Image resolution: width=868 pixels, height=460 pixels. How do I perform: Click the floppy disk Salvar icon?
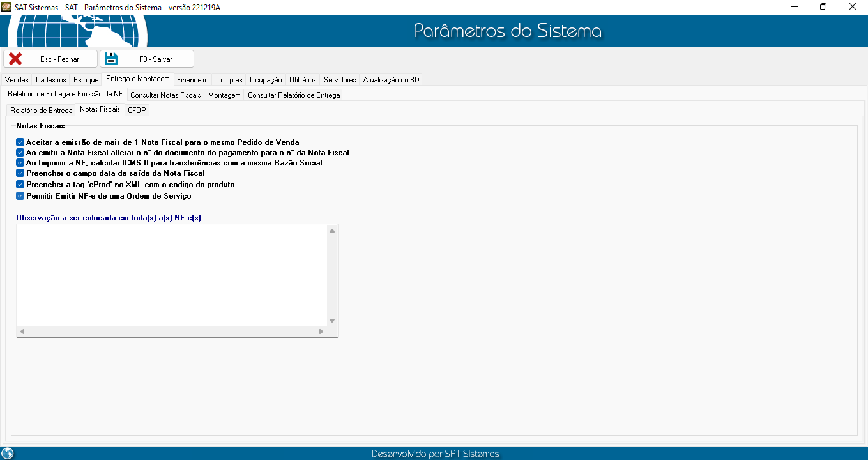(111, 59)
